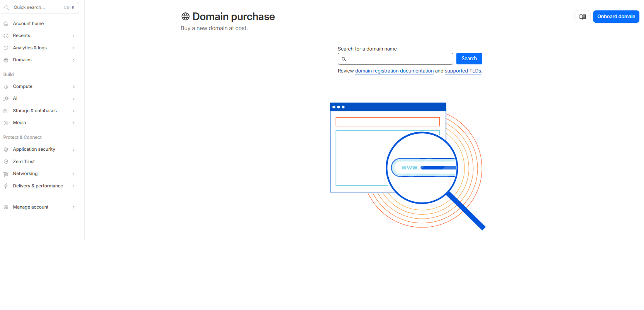Click the Delivery & performance lightning icon
This screenshot has width=644, height=310.
point(6,186)
